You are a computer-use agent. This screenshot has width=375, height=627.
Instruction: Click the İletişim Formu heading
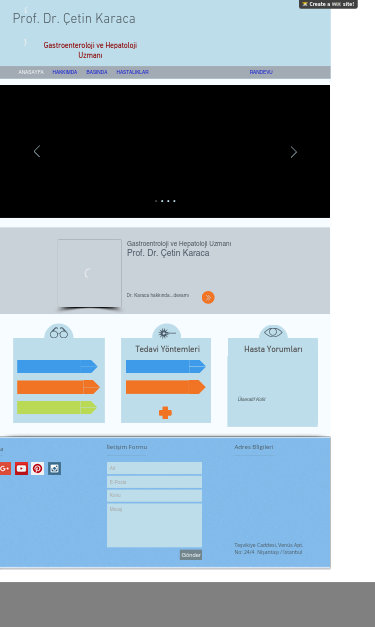(127, 447)
